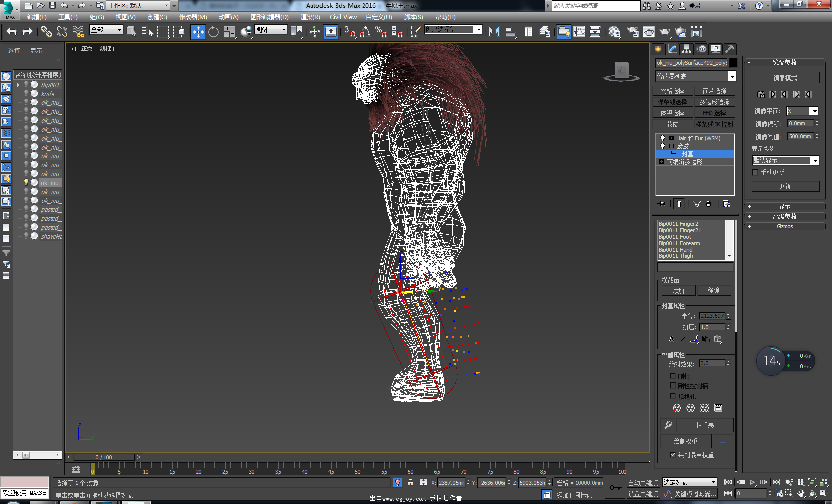Open the Render Setup teapot icon
832x504 pixels.
point(633,32)
